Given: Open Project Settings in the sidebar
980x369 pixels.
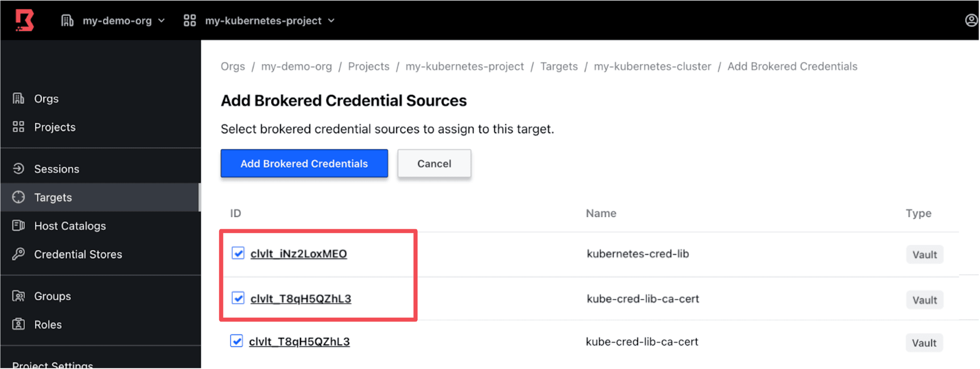Looking at the screenshot, I should 53,364.
